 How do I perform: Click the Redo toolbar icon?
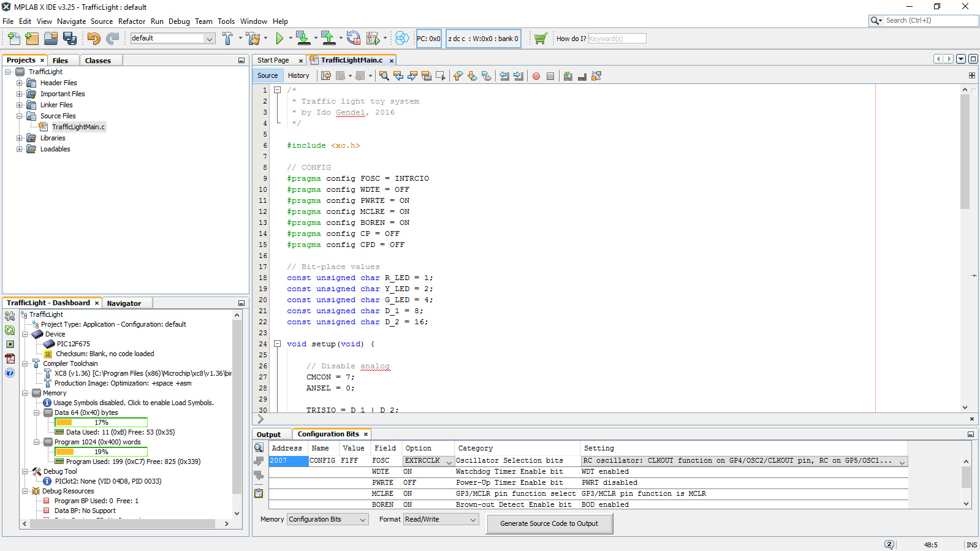coord(113,39)
